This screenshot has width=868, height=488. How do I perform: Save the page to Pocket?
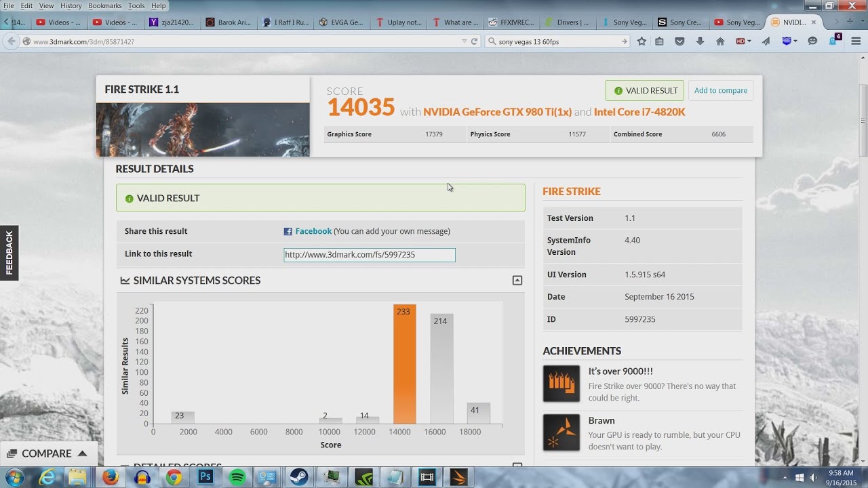tap(679, 41)
